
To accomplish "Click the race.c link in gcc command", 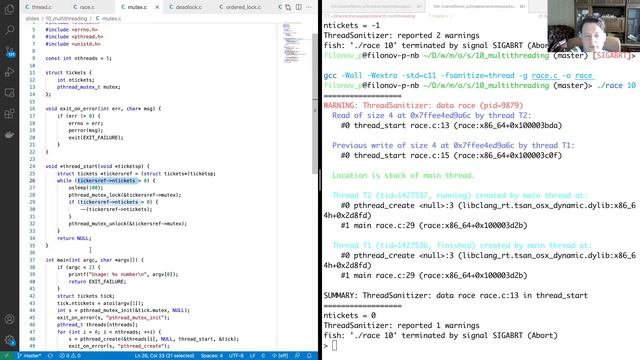I will click(x=545, y=76).
